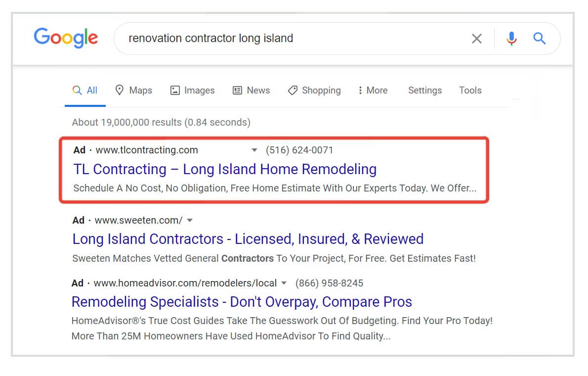
Task: Open the Remodeling Specialists HomeAdvisor ad
Action: 242,302
